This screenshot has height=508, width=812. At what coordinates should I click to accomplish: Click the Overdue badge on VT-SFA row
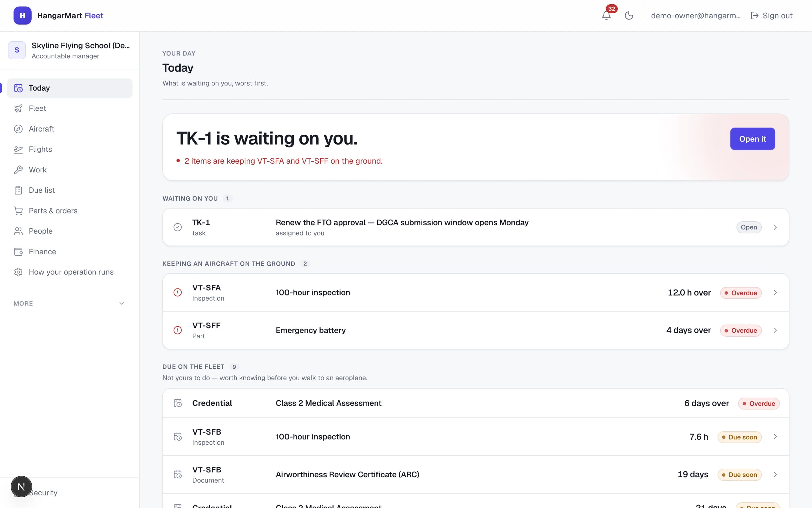pos(741,293)
